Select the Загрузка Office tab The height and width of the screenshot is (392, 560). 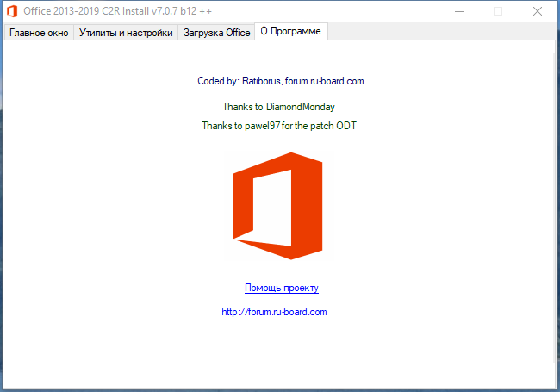[x=216, y=33]
